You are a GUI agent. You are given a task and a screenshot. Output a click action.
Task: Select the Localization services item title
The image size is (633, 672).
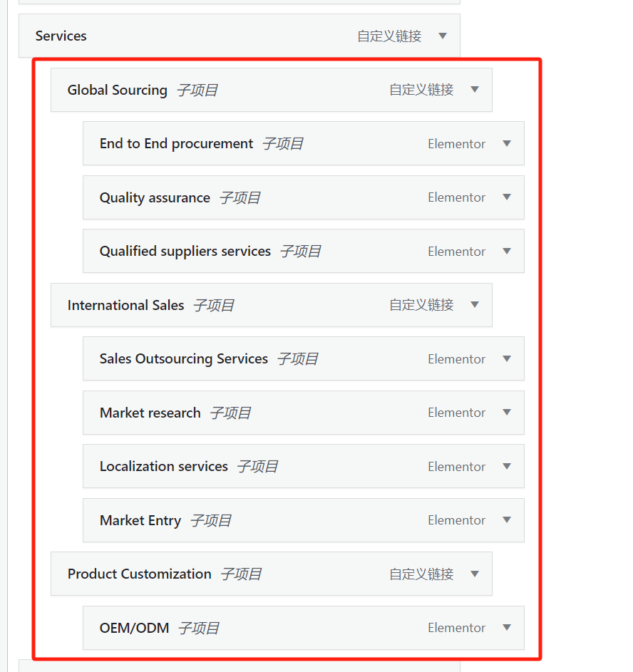[164, 466]
